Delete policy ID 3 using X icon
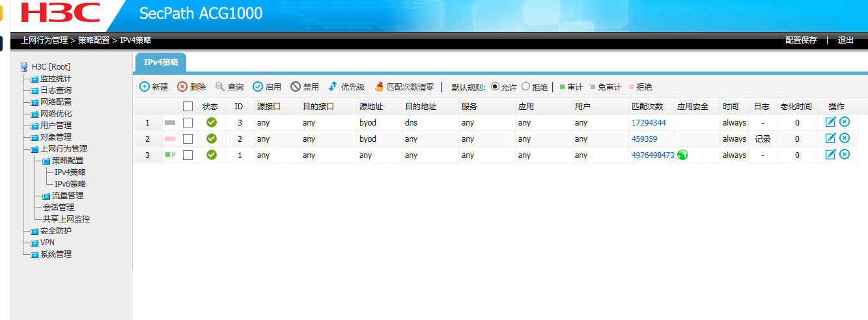The image size is (868, 320). 845,122
